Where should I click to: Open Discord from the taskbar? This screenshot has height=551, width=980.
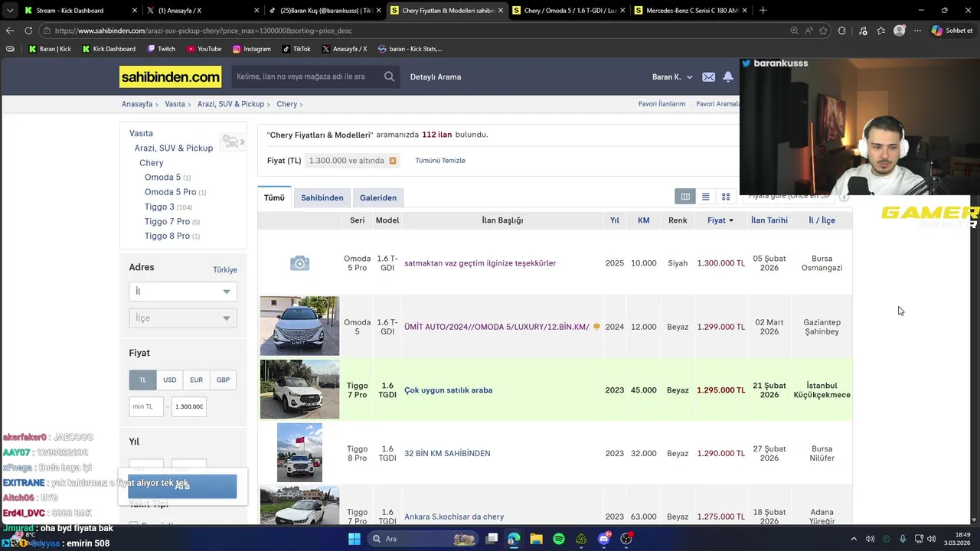(x=604, y=539)
